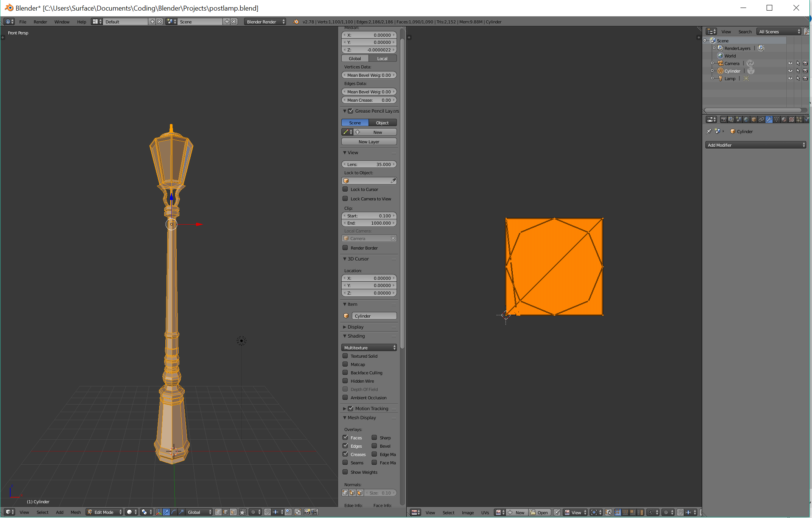Enable Lock Camera to View checkbox
The height and width of the screenshot is (518, 812).
(x=345, y=199)
